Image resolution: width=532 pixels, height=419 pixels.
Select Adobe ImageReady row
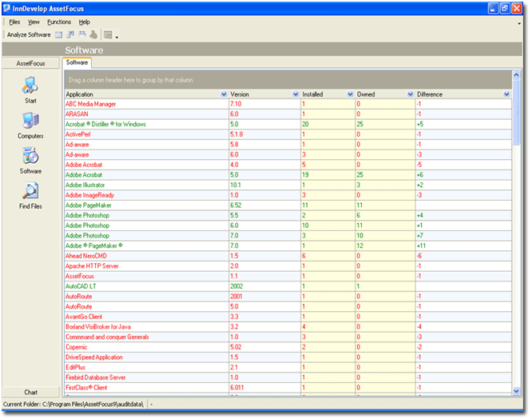pos(288,195)
